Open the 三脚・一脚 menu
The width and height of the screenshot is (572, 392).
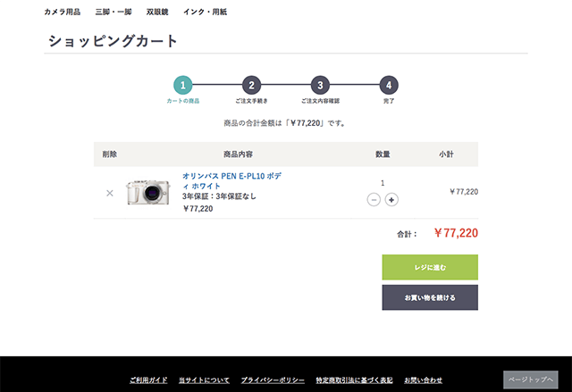coord(114,12)
